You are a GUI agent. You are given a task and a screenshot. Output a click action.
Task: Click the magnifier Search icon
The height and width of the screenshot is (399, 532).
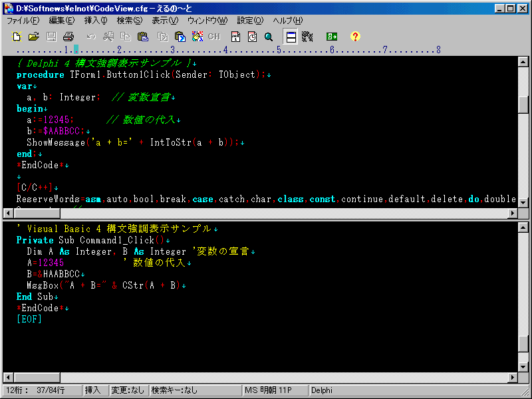pos(269,37)
